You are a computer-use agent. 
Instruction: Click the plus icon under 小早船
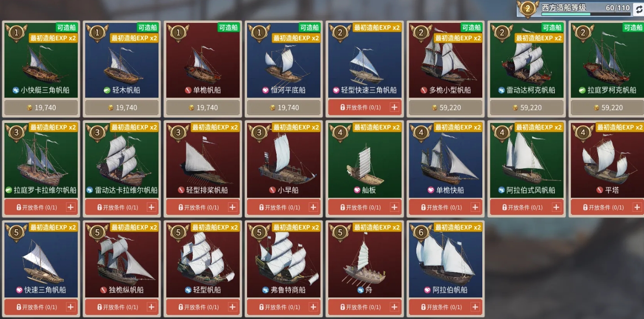click(313, 207)
